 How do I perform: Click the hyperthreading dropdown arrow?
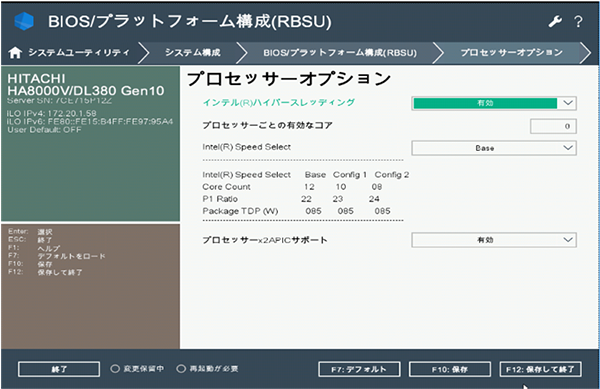(x=568, y=103)
